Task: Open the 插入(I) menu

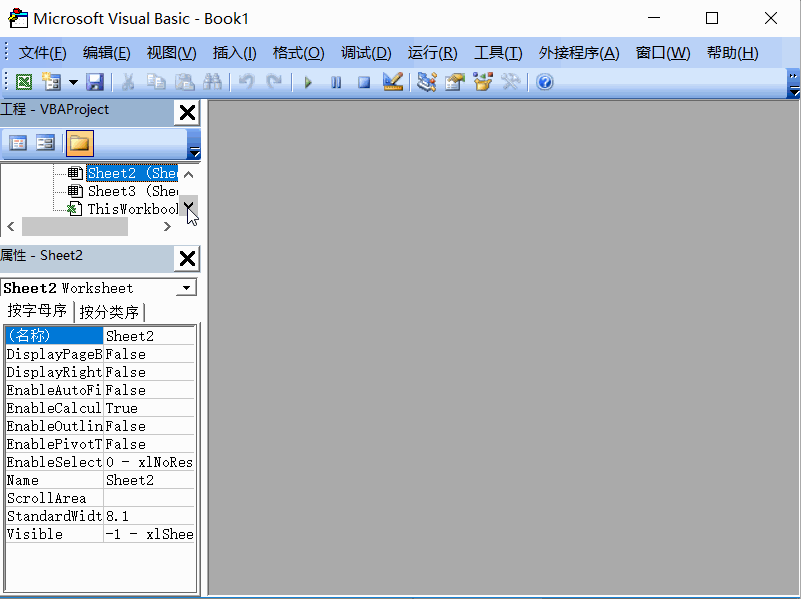Action: click(234, 53)
